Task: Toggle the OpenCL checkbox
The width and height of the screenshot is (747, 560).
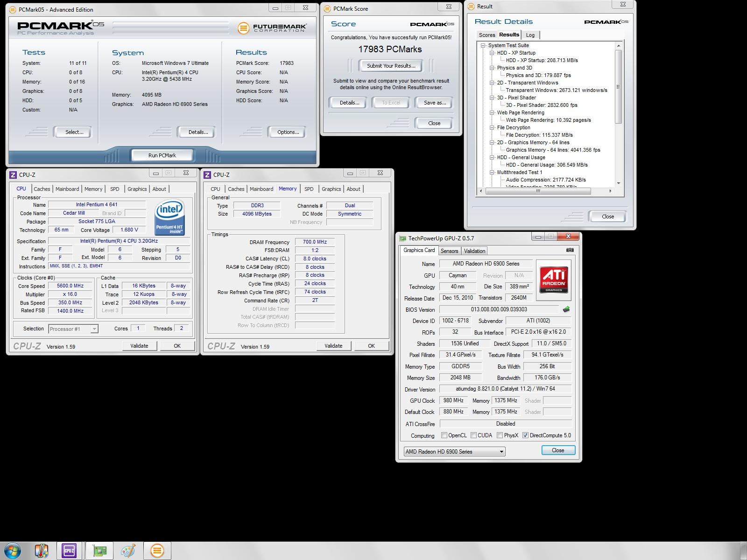Action: [x=444, y=435]
